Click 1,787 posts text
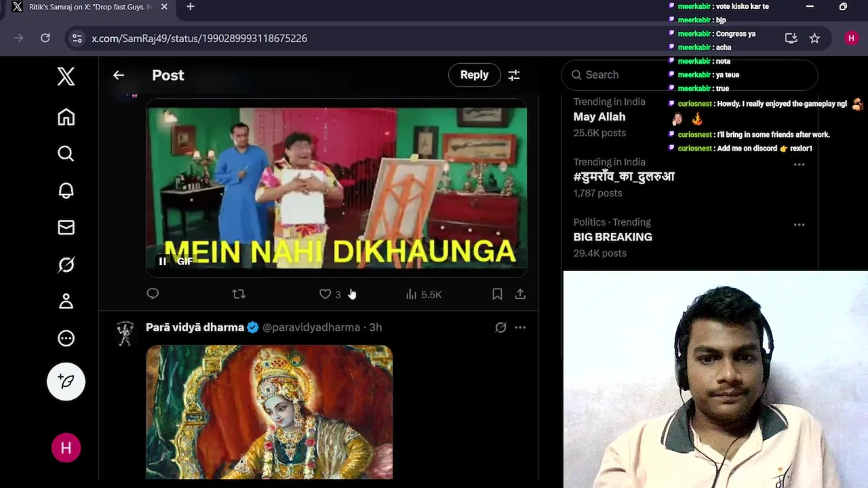Viewport: 868px width, 488px height. (597, 193)
